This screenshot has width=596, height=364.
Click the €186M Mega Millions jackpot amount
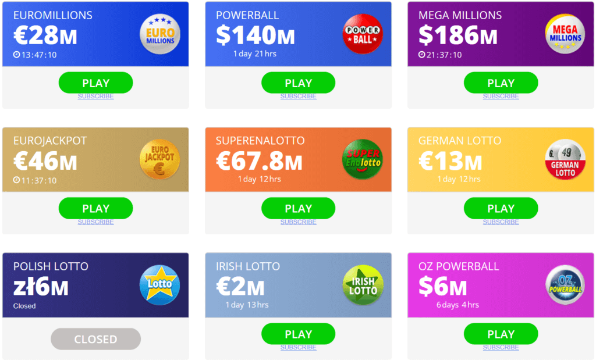(x=451, y=36)
